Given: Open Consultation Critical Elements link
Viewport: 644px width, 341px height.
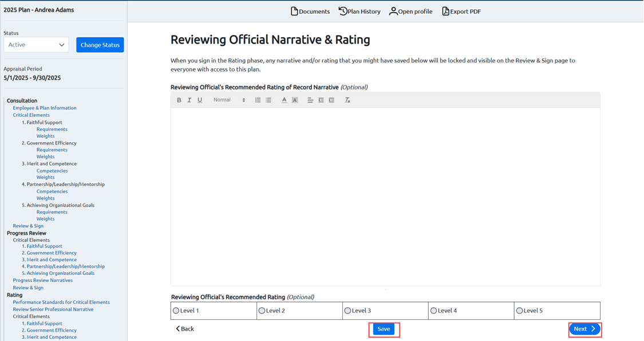Looking at the screenshot, I should [31, 115].
